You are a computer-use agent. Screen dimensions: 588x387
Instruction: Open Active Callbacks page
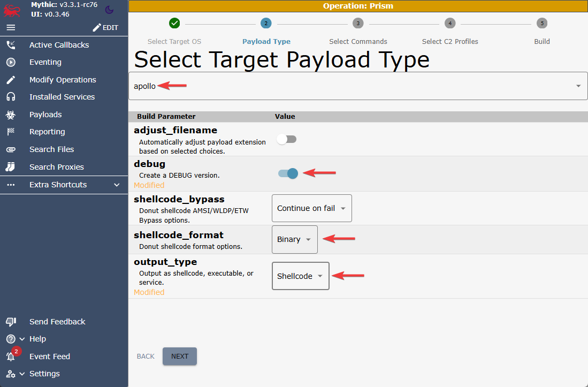pos(59,45)
